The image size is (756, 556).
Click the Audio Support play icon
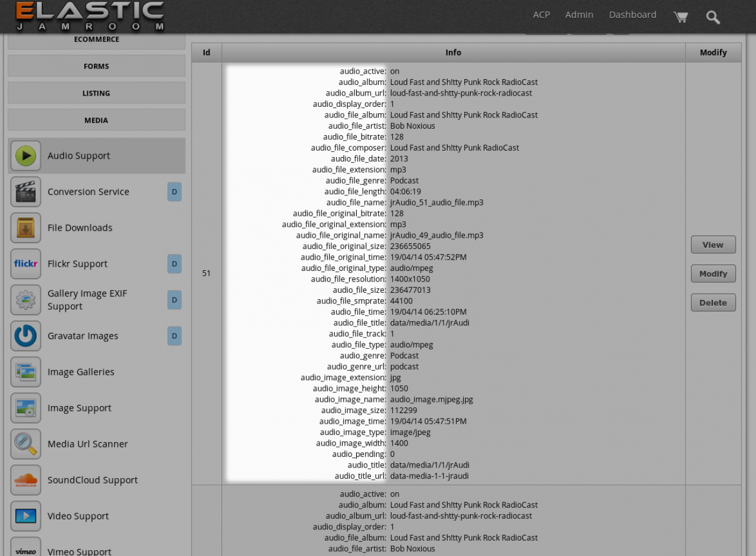coord(25,156)
